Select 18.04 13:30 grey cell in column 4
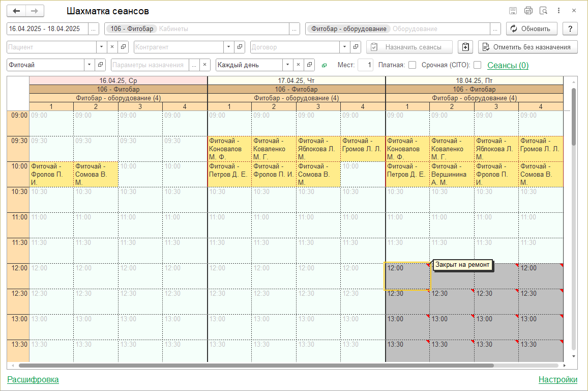This screenshot has width=588, height=391. pos(541,351)
